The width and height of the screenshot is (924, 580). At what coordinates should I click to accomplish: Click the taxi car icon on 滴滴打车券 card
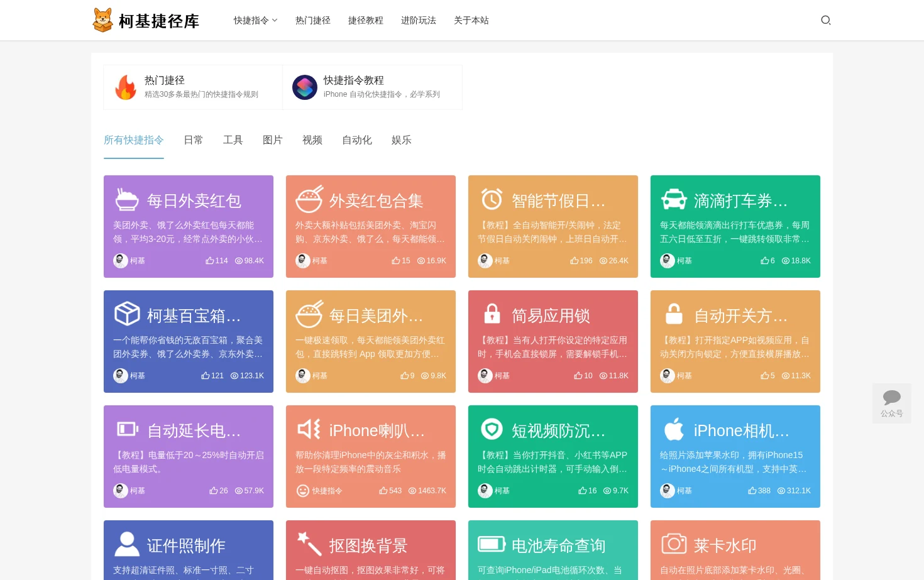point(674,199)
